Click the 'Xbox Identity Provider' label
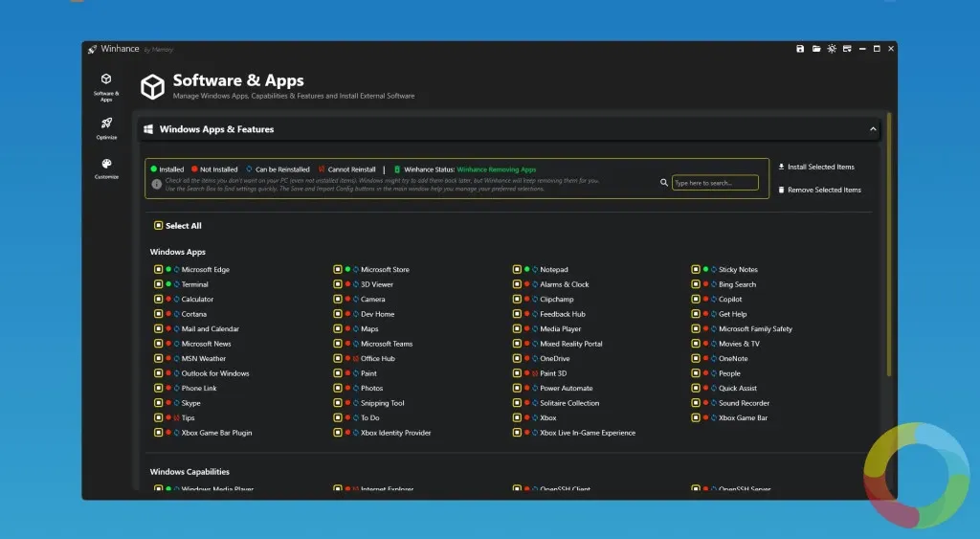 coord(395,433)
